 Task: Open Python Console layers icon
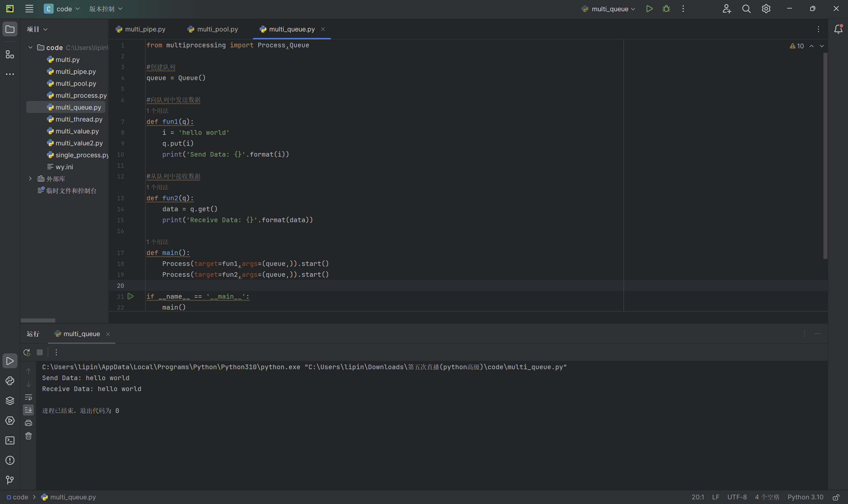[x=10, y=401]
